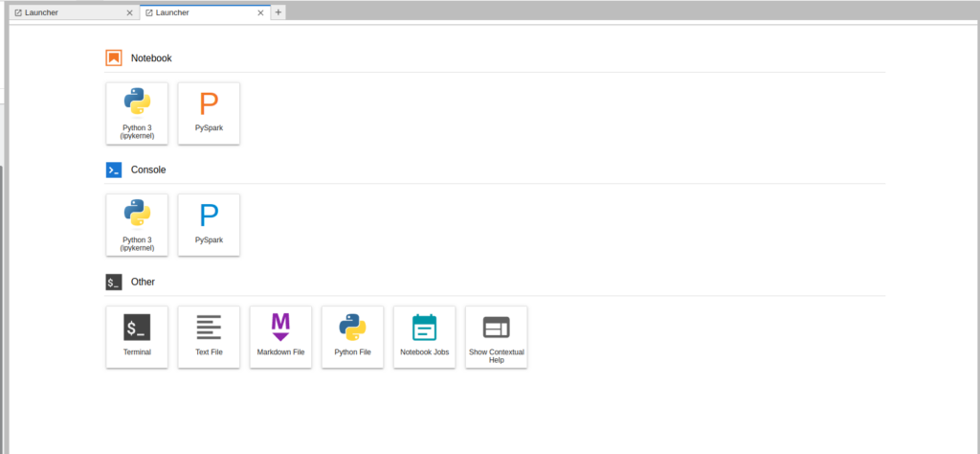This screenshot has width=980, height=454.
Task: Create a new Text File
Action: point(209,337)
